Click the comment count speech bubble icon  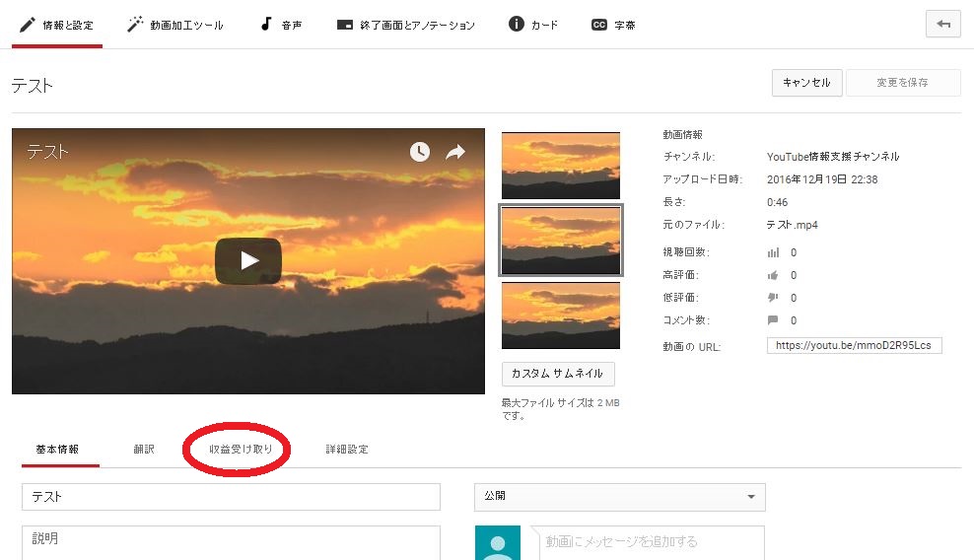point(773,320)
